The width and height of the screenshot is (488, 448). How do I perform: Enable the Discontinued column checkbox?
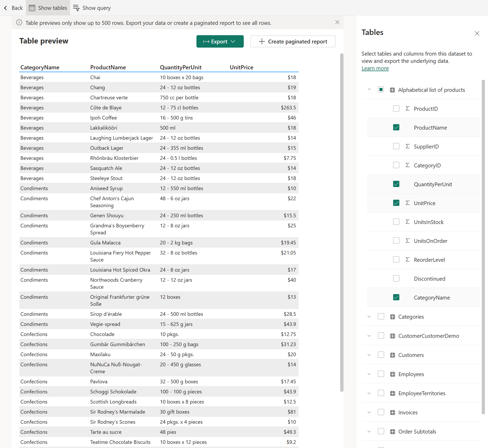[396, 278]
